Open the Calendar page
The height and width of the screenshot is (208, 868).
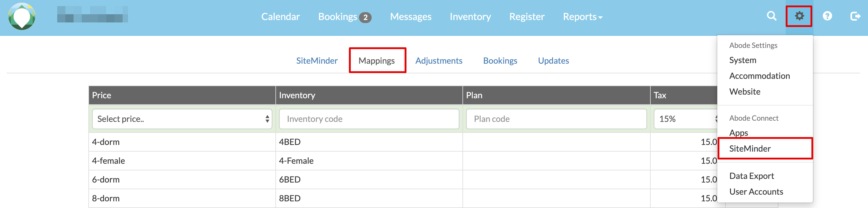tap(280, 17)
